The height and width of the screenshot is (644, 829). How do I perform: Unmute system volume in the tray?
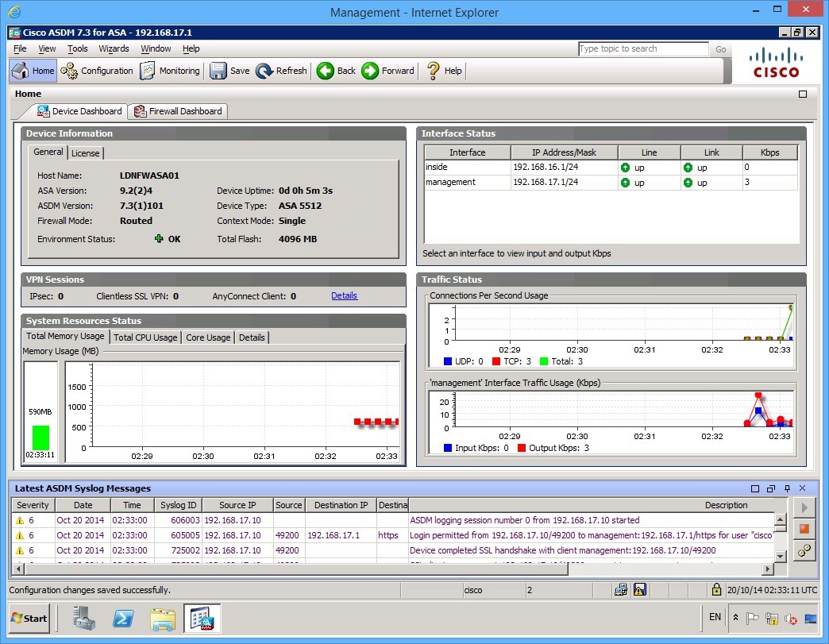(791, 619)
